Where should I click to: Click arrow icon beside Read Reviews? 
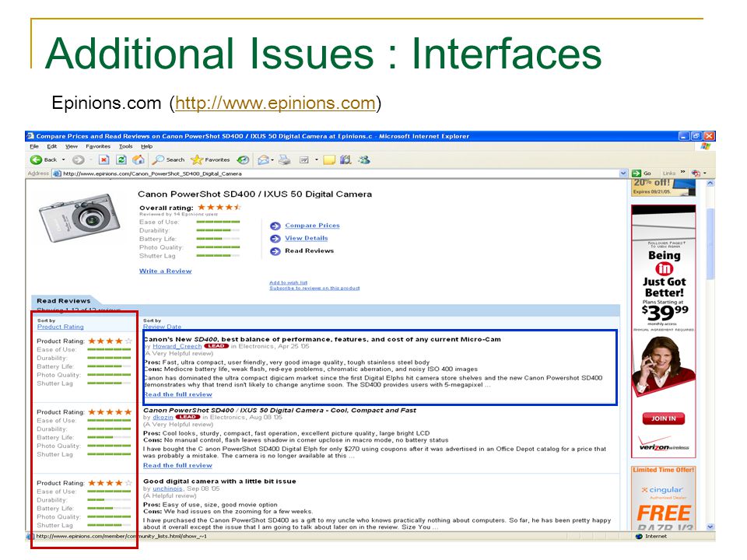275,251
